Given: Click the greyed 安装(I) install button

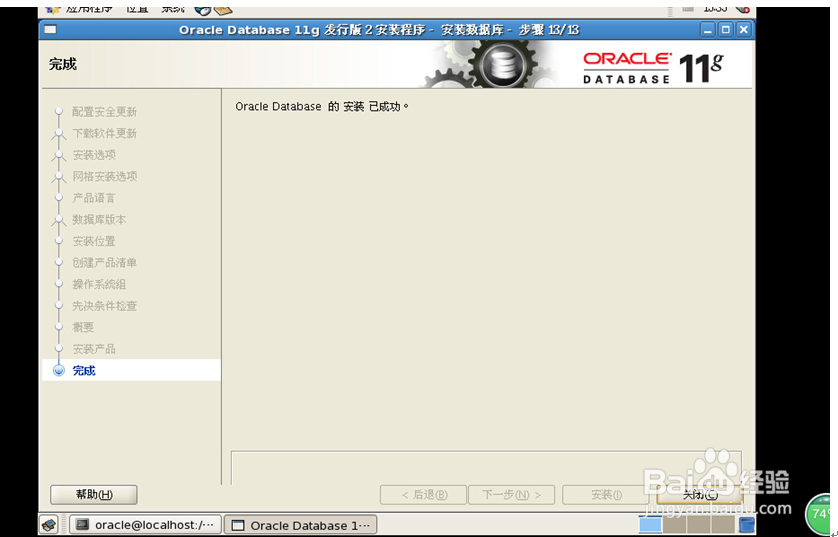Looking at the screenshot, I should click(606, 495).
